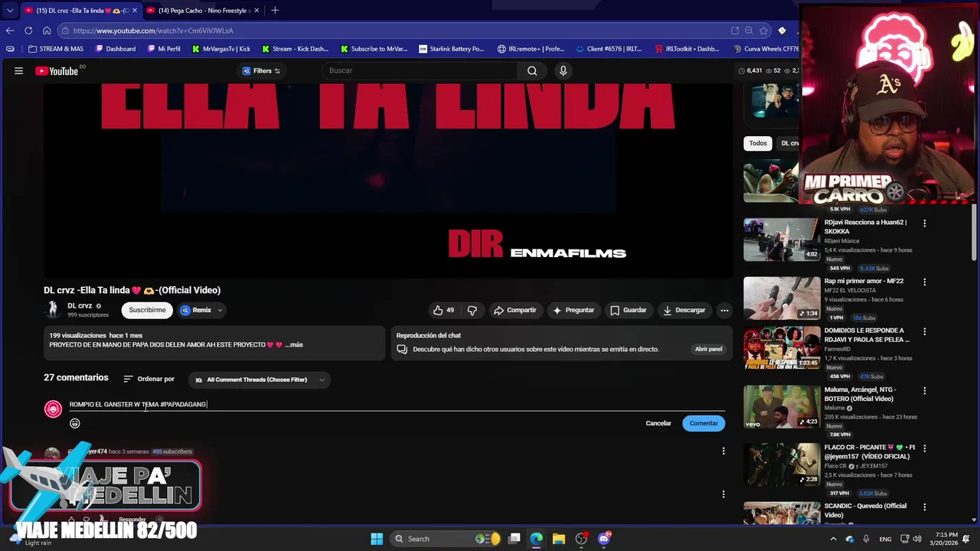Screen dimensions: 980x551
Task: Open more actions ellipsis beside Descargar
Action: 724,310
